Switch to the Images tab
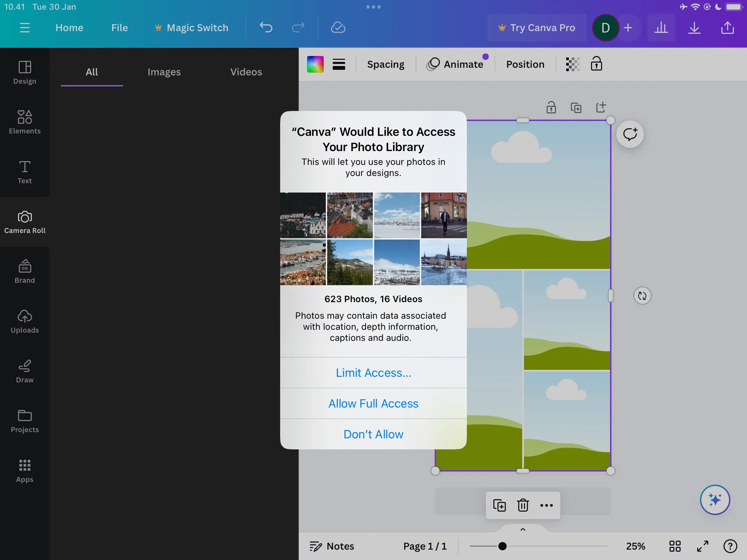Image resolution: width=747 pixels, height=560 pixels. click(x=164, y=72)
